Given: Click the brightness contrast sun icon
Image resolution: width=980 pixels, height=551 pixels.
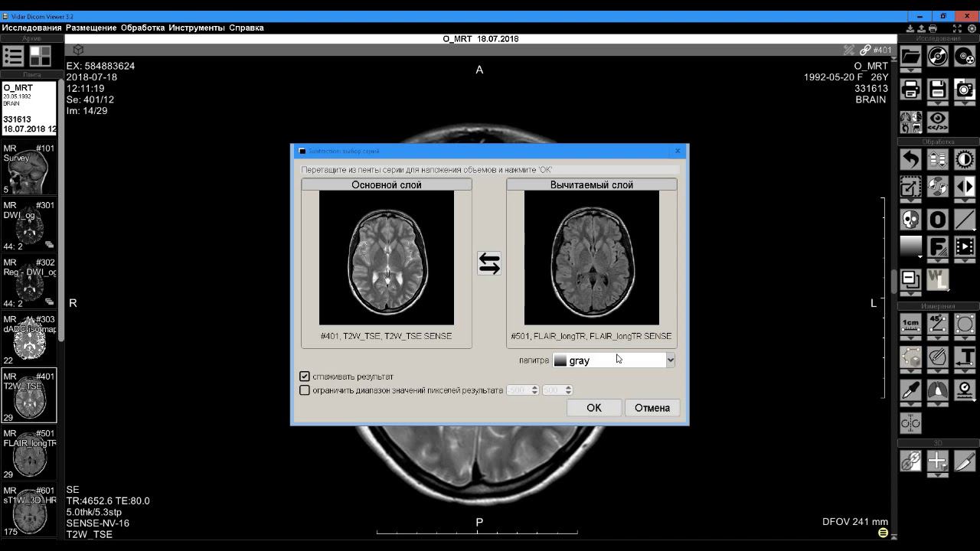Looking at the screenshot, I should (x=964, y=159).
